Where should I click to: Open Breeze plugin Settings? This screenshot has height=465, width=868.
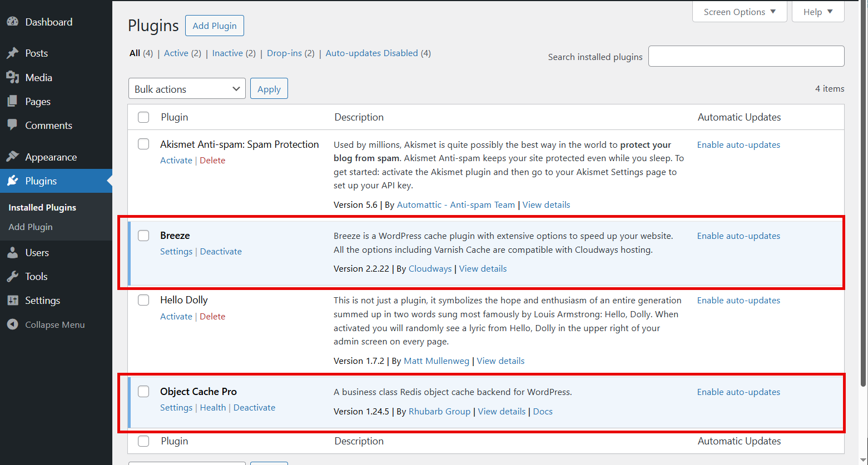176,252
